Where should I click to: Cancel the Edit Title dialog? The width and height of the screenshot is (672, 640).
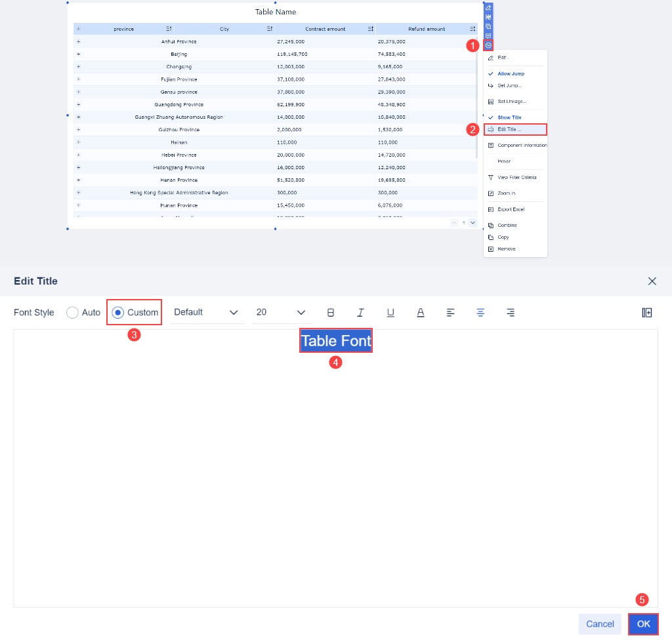599,624
